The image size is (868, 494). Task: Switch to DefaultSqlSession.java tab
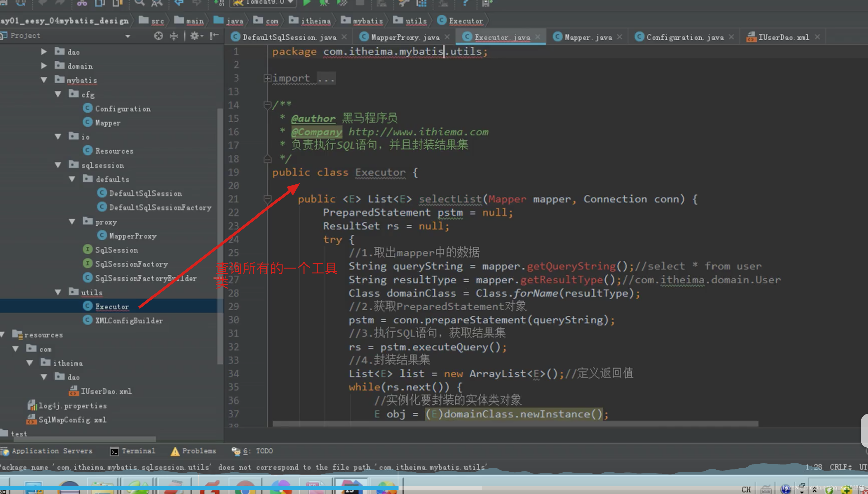click(x=289, y=37)
